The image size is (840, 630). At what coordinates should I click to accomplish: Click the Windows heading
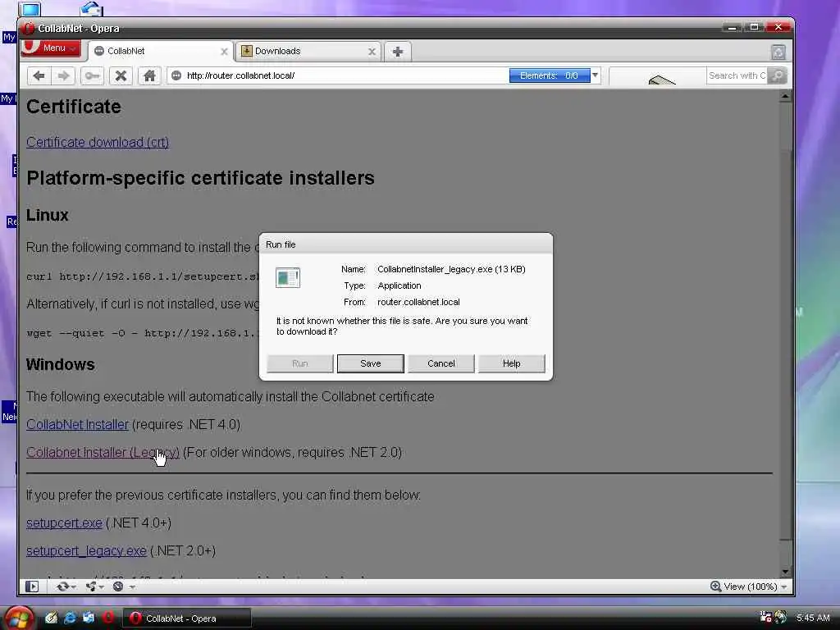[x=61, y=364]
